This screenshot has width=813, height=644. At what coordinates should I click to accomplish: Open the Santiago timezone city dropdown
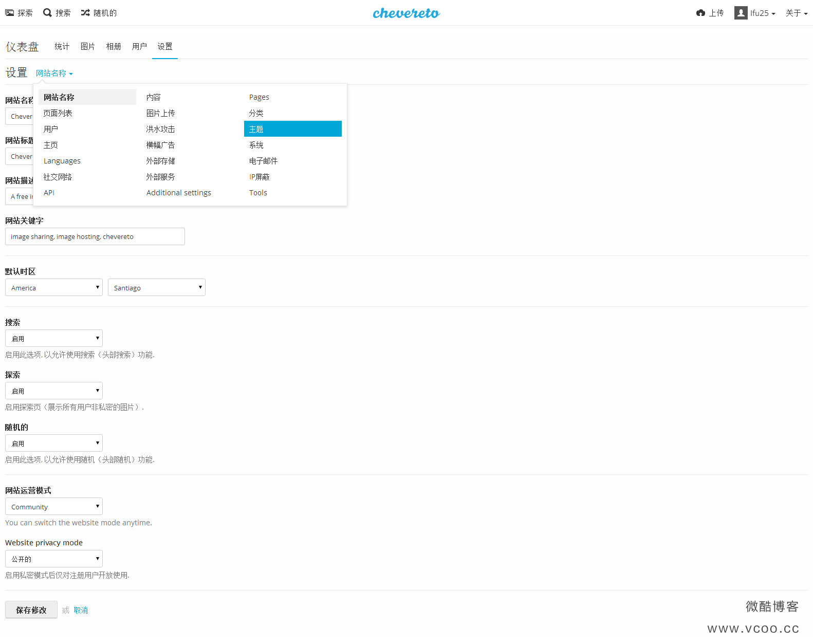[157, 288]
